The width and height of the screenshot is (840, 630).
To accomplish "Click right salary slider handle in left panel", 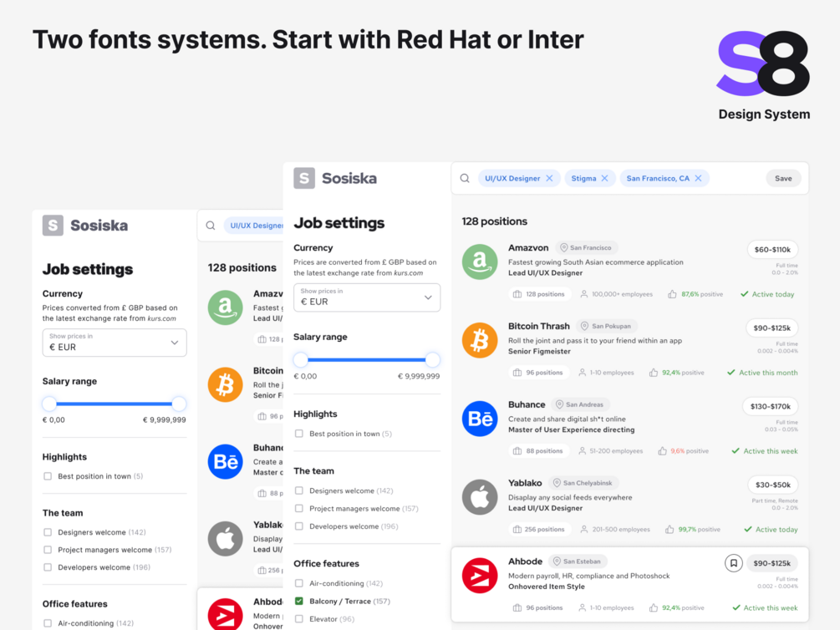I will [x=179, y=404].
